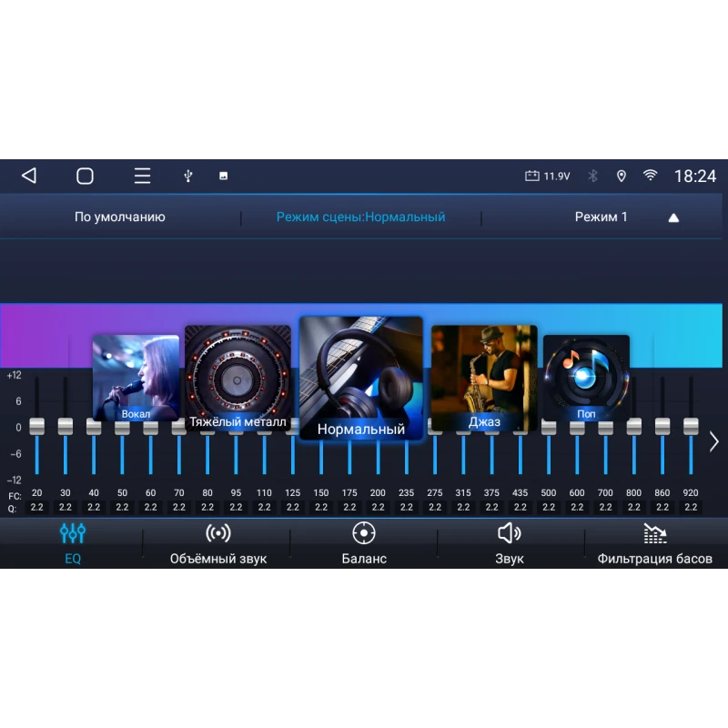Screen dimensions: 728x728
Task: Open the recent apps menu icon
Action: pyautogui.click(x=142, y=176)
